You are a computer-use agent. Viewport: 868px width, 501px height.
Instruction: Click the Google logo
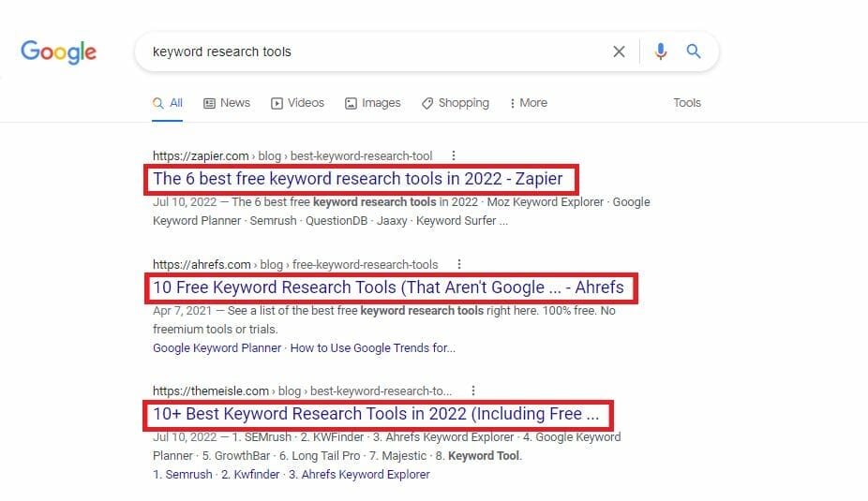coord(59,52)
